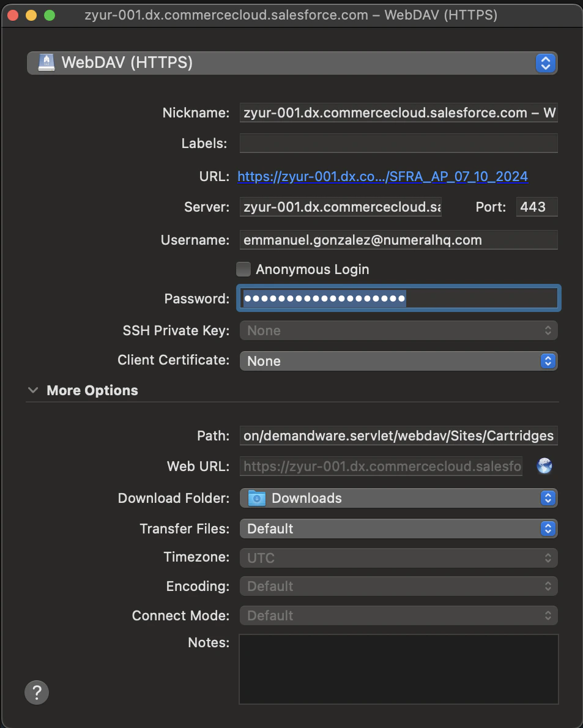Open the SSH Private Key dropdown
The height and width of the screenshot is (728, 583).
pos(398,330)
